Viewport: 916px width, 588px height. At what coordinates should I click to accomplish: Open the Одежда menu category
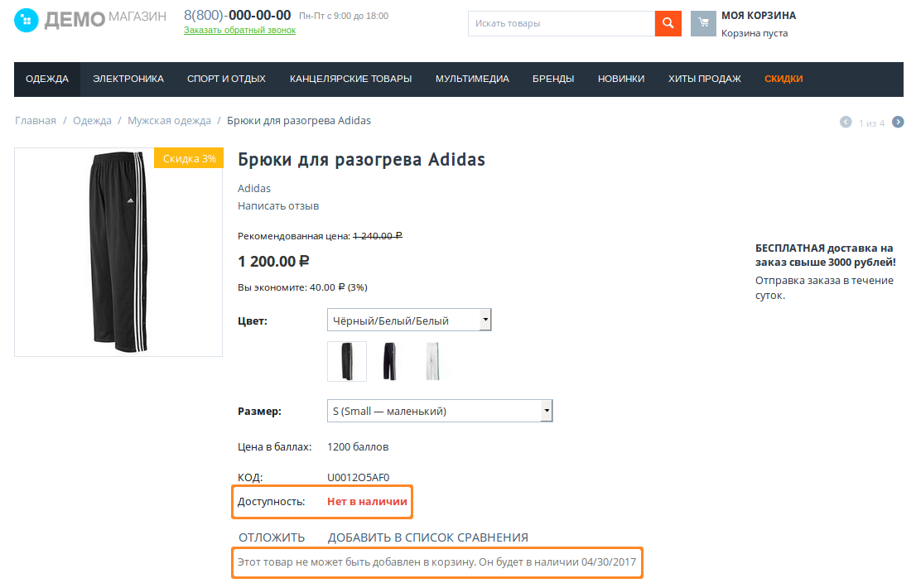(47, 79)
